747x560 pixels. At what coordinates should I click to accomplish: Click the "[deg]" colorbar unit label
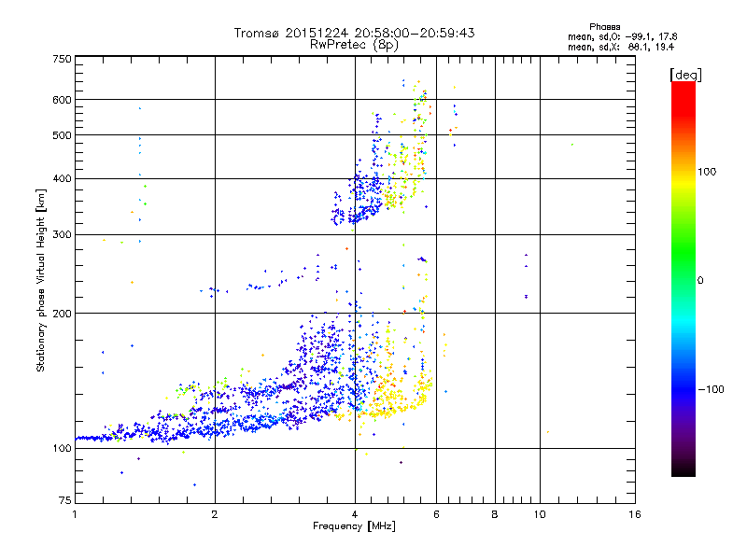pyautogui.click(x=685, y=75)
